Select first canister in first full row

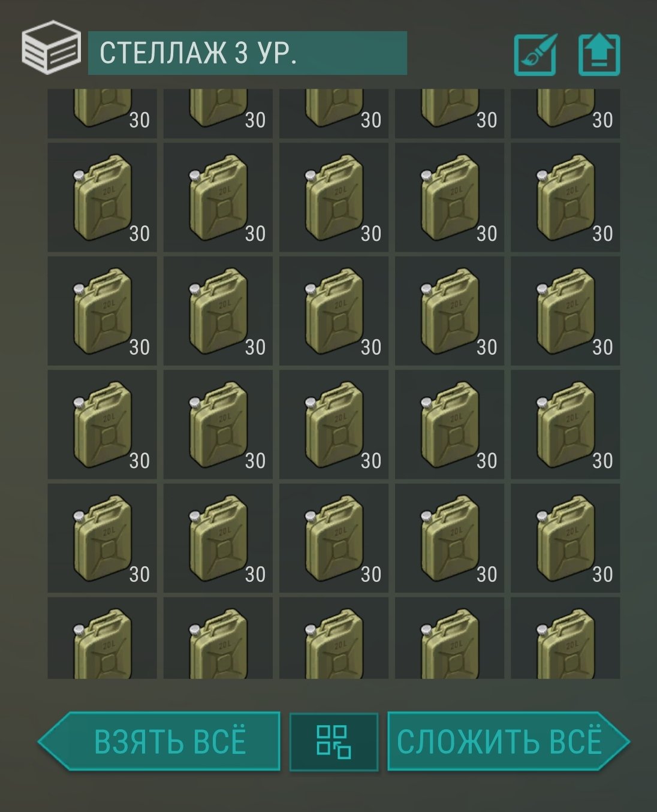pos(102,197)
